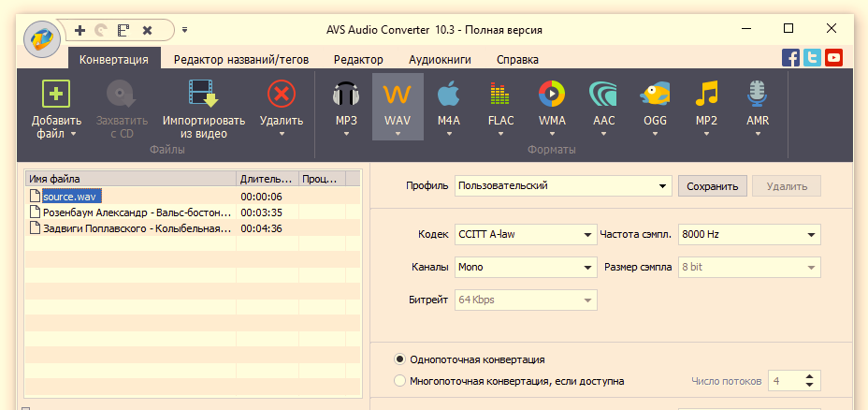Select Однопоточная конвертация radio button
The height and width of the screenshot is (410, 868).
click(399, 359)
